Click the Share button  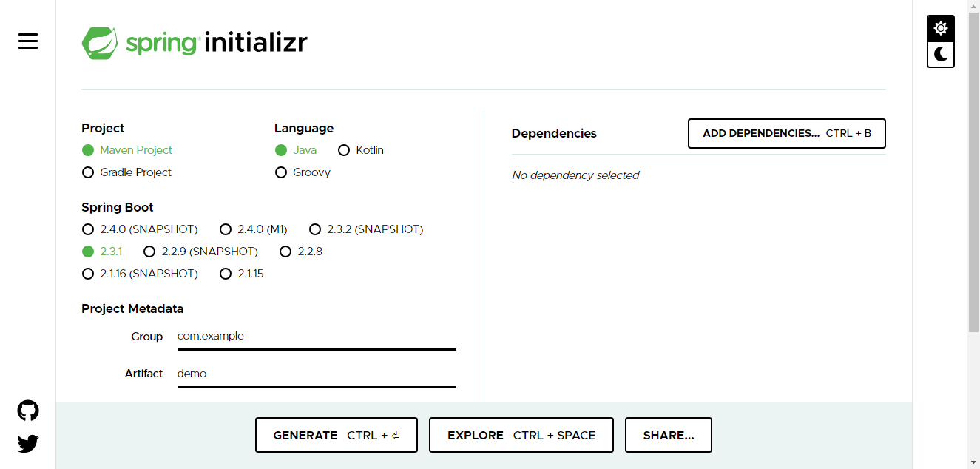pos(668,435)
